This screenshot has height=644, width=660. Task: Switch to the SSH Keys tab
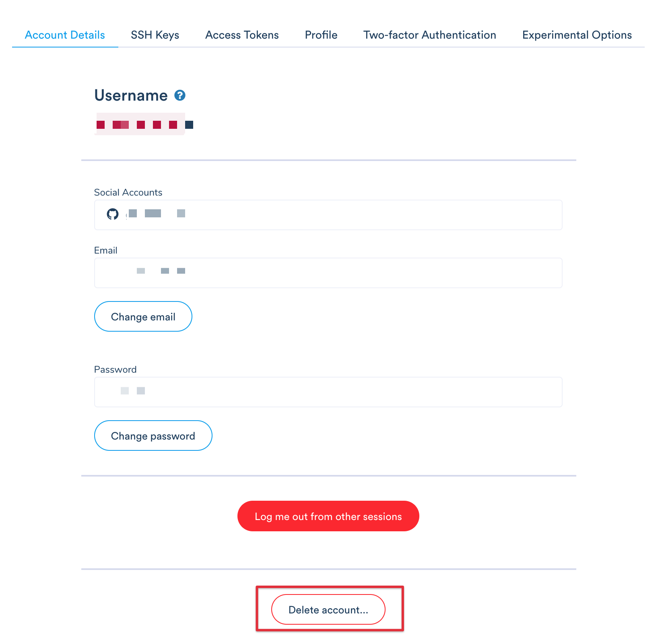click(x=155, y=35)
